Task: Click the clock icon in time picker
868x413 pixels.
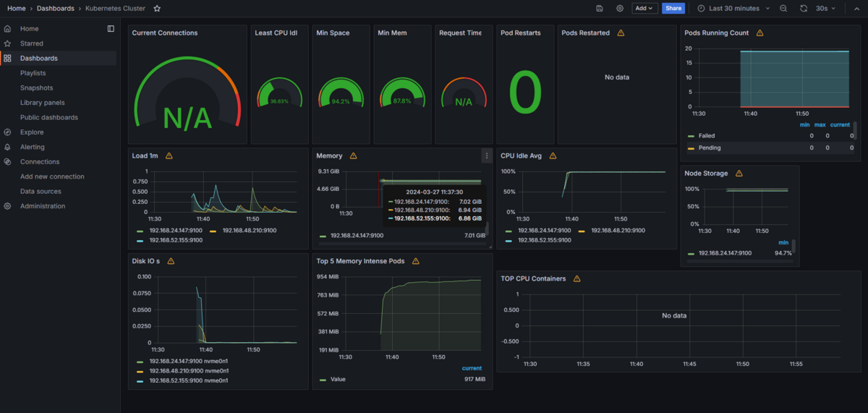Action: tap(701, 9)
